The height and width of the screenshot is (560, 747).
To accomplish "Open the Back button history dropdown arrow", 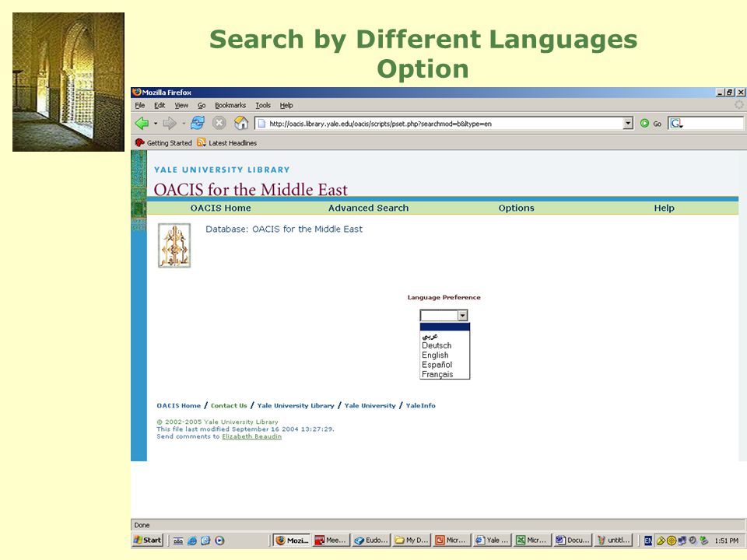I will (x=156, y=124).
